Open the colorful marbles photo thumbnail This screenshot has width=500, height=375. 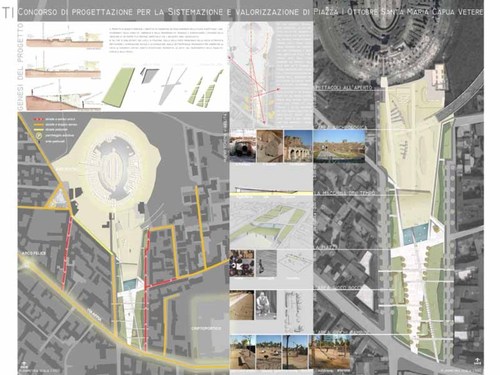coord(242,263)
